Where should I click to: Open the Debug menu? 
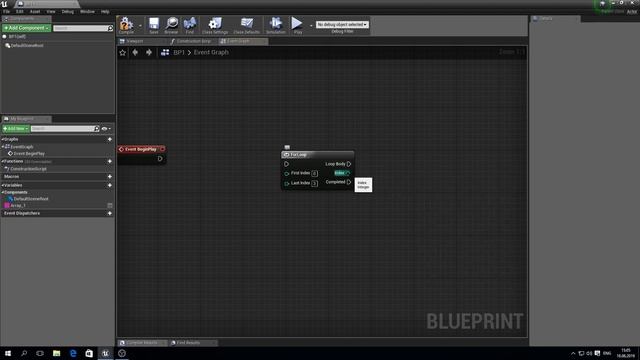(x=68, y=11)
